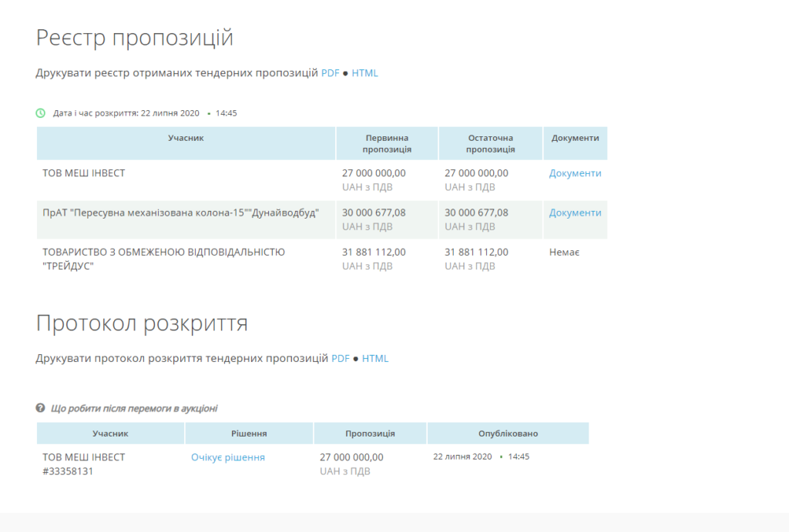This screenshot has width=789, height=532.
Task: Open PDF of the proposals registry
Action: [x=330, y=73]
